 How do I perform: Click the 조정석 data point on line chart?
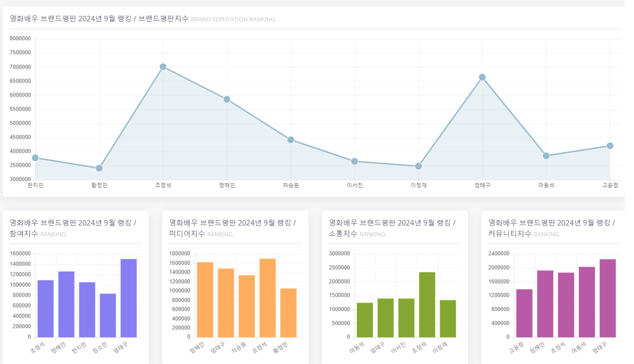pos(163,67)
